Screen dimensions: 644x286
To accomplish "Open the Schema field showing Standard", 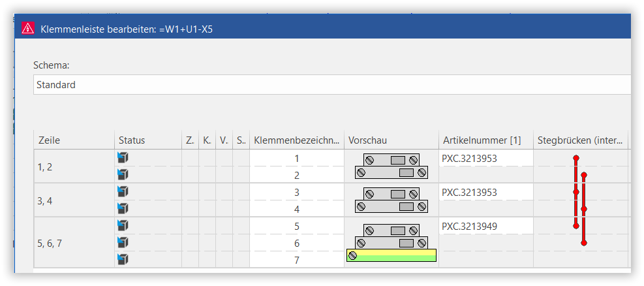I will [332, 85].
